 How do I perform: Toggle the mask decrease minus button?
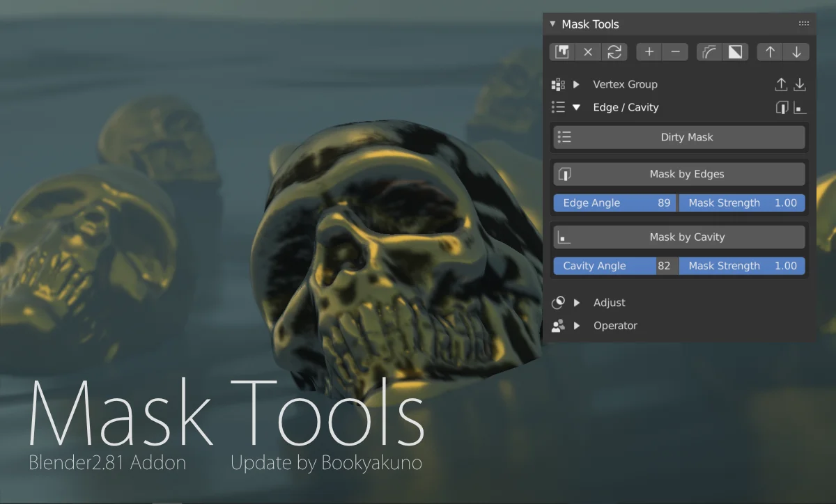pyautogui.click(x=674, y=52)
